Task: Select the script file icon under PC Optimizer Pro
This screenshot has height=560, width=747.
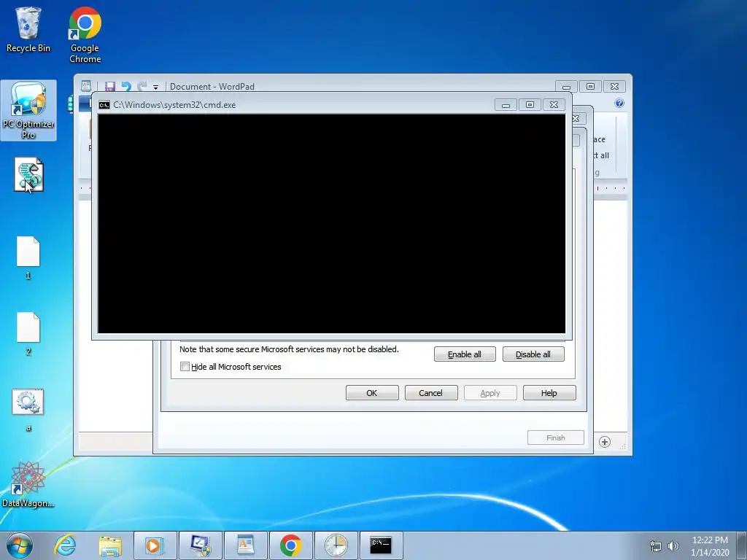Action: pyautogui.click(x=28, y=175)
